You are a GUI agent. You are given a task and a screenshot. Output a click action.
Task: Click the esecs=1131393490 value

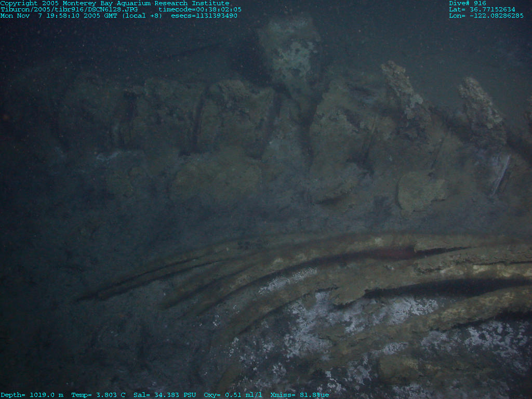204,16
